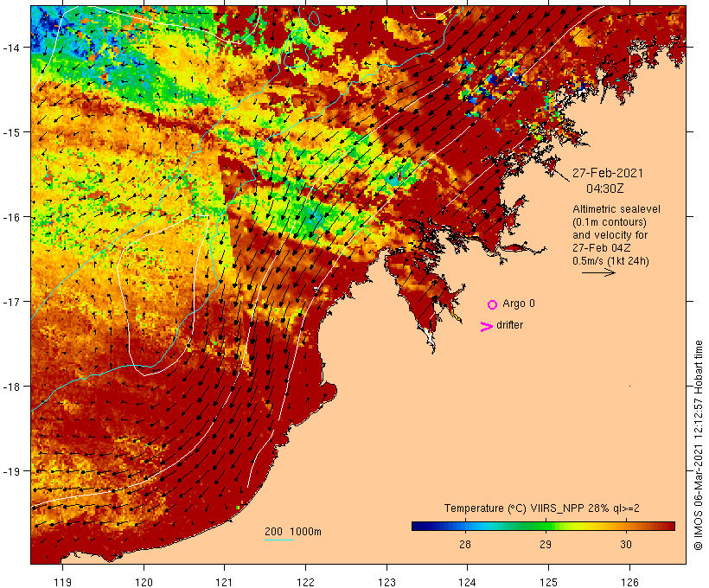Click the '(0.1m contours)' text

(x=609, y=222)
